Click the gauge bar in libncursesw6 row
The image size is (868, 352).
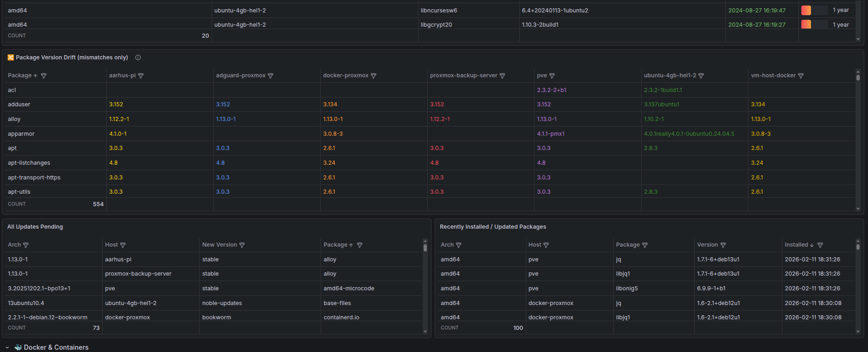click(x=814, y=10)
